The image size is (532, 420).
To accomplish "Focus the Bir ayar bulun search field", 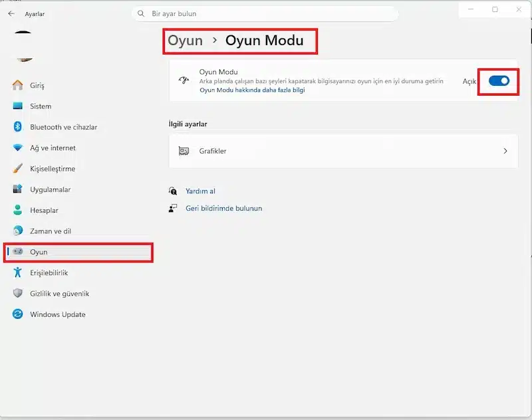I will pos(265,13).
